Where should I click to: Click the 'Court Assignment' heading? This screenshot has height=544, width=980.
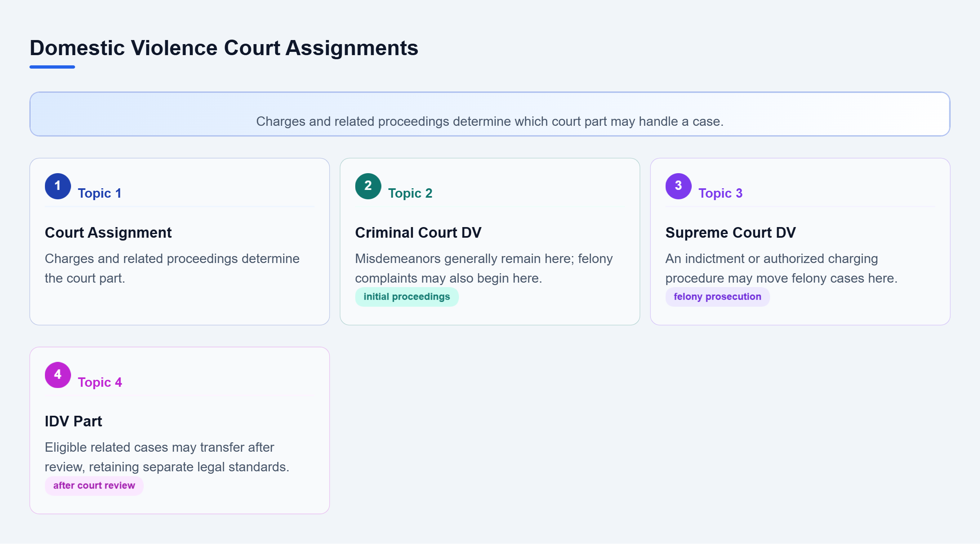point(108,233)
